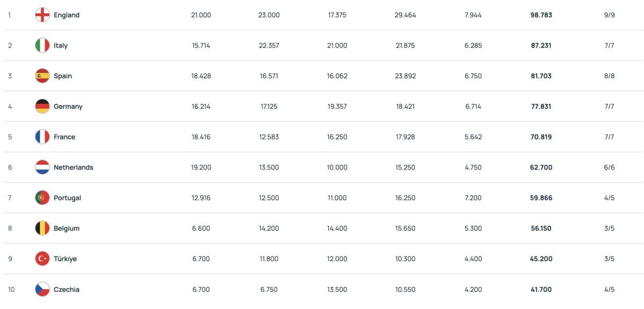This screenshot has height=309, width=644.
Task: Click the Portugal flag icon
Action: (42, 198)
